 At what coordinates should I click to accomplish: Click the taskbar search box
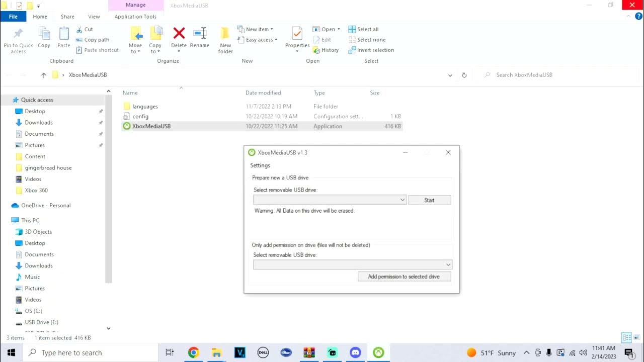point(91,352)
